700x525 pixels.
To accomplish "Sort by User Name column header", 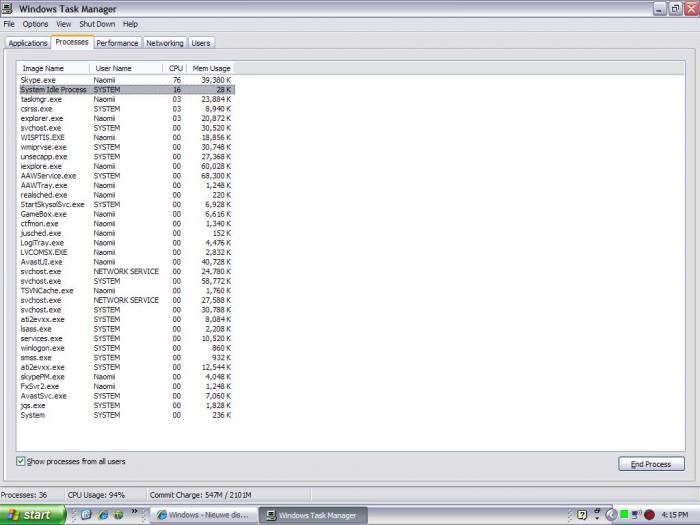I will (126, 68).
